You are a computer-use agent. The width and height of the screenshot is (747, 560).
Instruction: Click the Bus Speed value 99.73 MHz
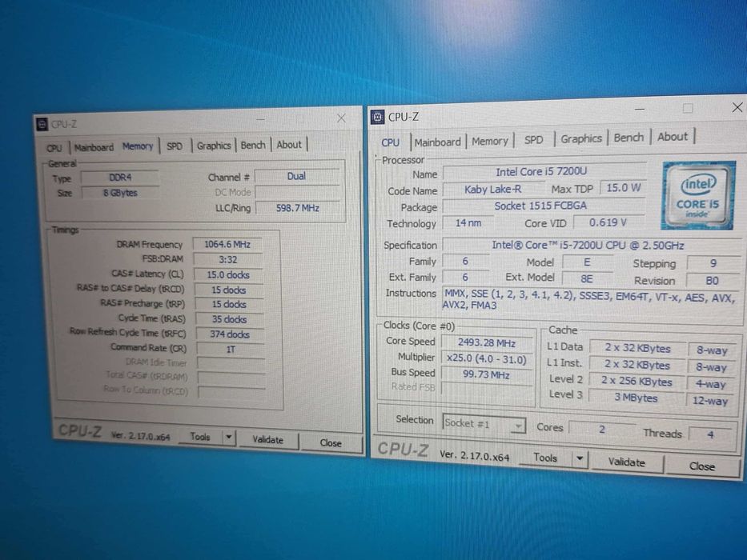pos(487,374)
